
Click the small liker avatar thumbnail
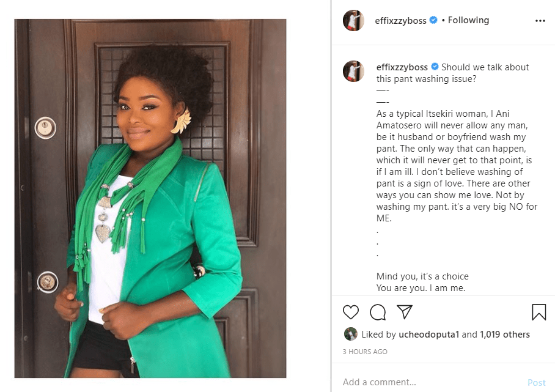point(350,334)
